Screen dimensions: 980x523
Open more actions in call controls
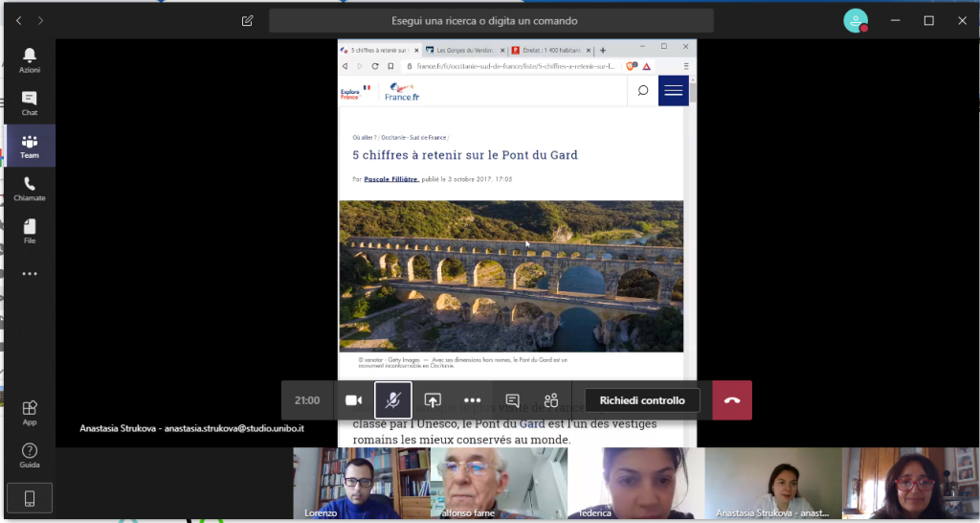pos(473,400)
